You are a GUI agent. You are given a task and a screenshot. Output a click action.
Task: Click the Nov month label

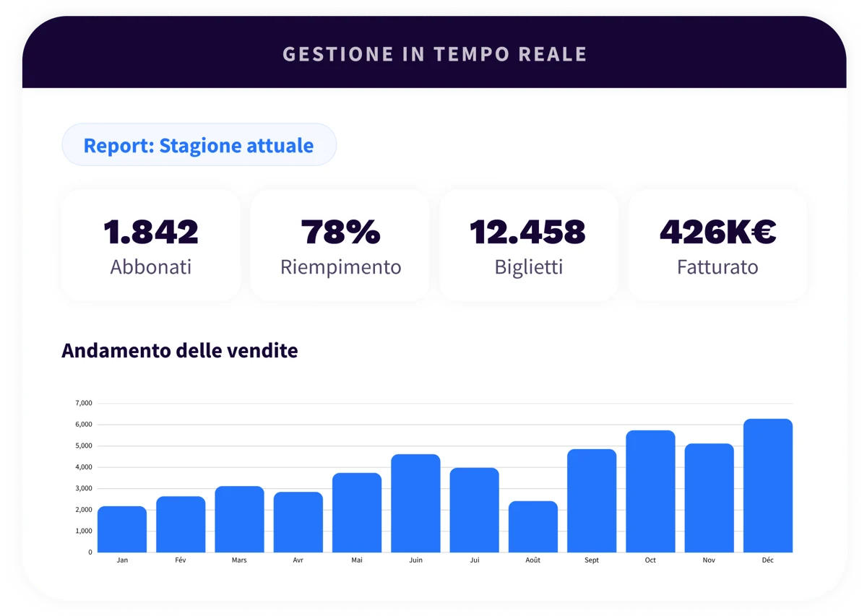709,560
